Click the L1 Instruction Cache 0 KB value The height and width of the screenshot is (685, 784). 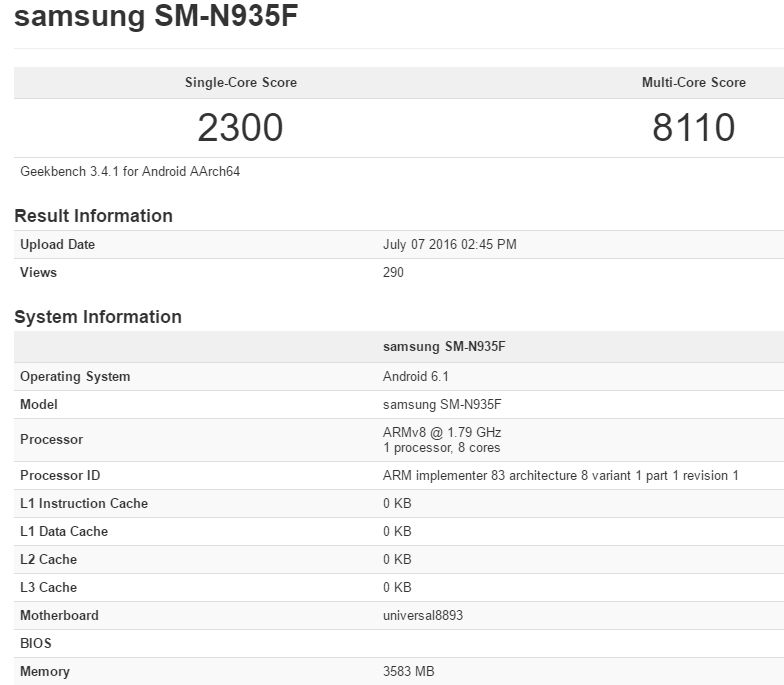(x=397, y=504)
